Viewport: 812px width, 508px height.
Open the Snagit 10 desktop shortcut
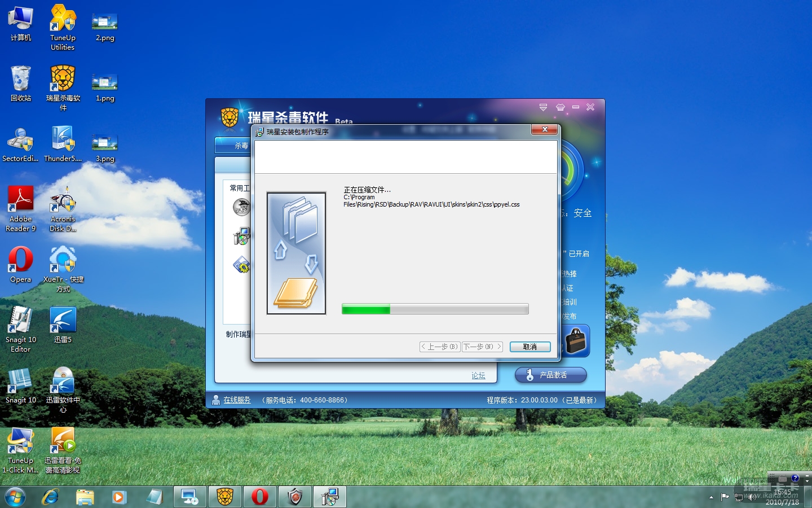(x=21, y=386)
